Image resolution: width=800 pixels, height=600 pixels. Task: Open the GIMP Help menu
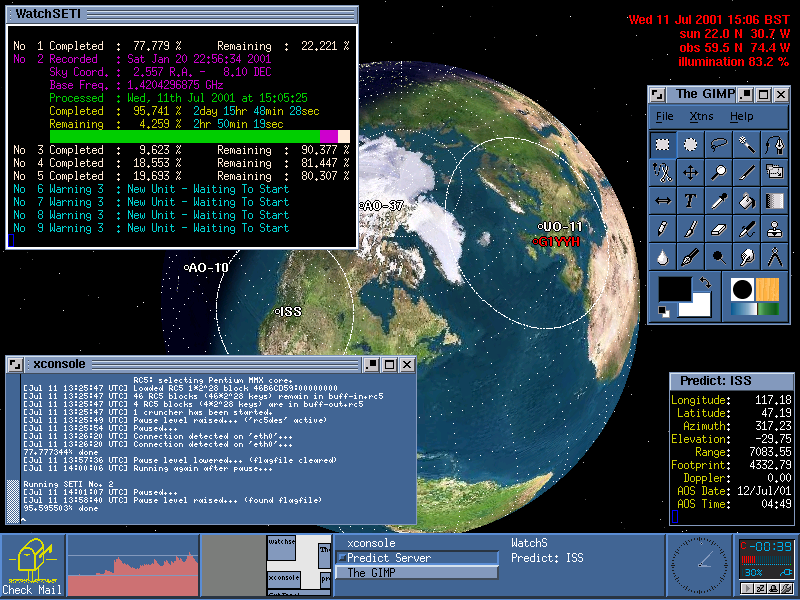coord(741,117)
